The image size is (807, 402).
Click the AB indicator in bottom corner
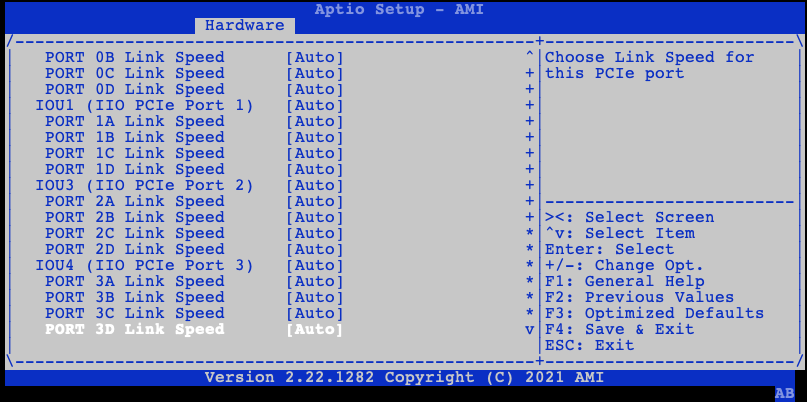pyautogui.click(x=784, y=394)
